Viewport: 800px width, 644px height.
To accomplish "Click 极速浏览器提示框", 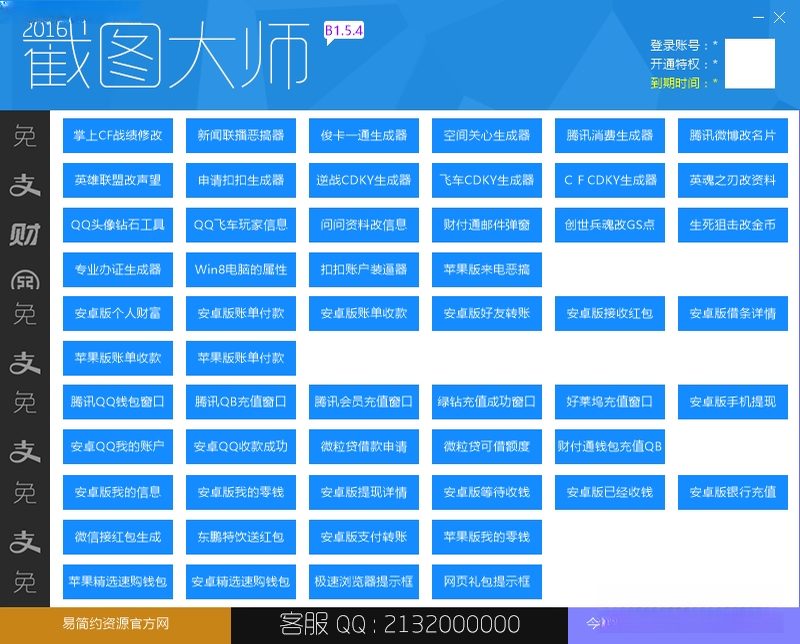I will click(x=364, y=581).
